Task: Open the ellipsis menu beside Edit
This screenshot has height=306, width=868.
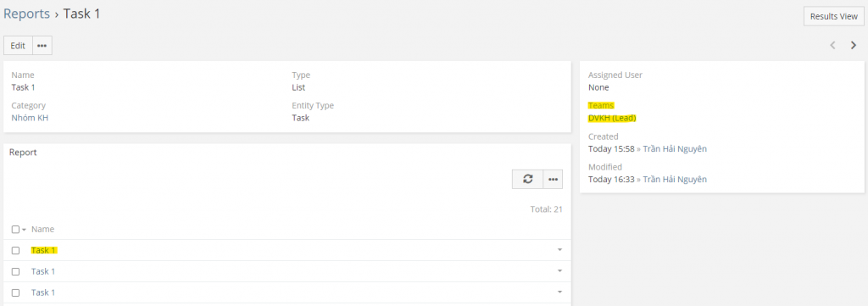Action: pos(42,46)
